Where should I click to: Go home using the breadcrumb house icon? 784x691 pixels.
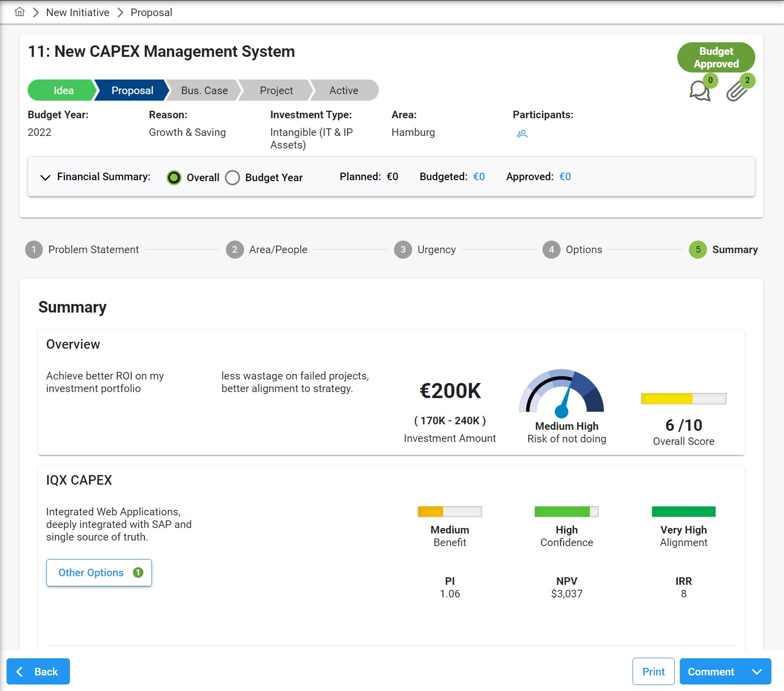pyautogui.click(x=19, y=12)
